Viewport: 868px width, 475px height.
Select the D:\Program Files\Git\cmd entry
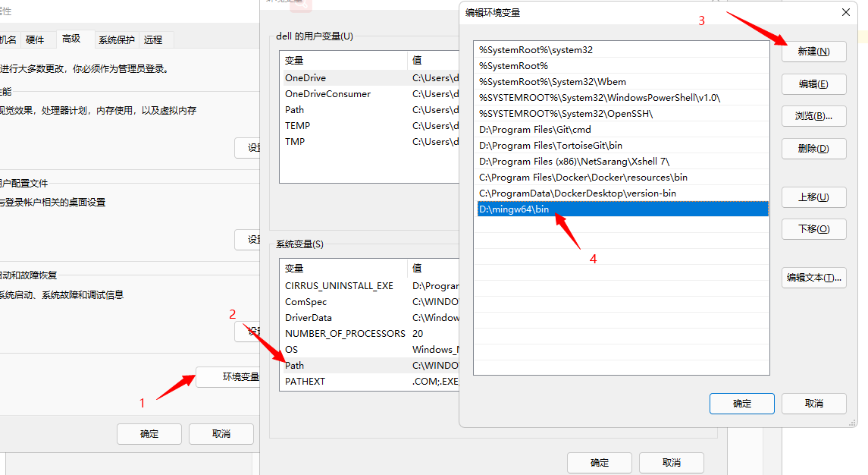(x=531, y=129)
